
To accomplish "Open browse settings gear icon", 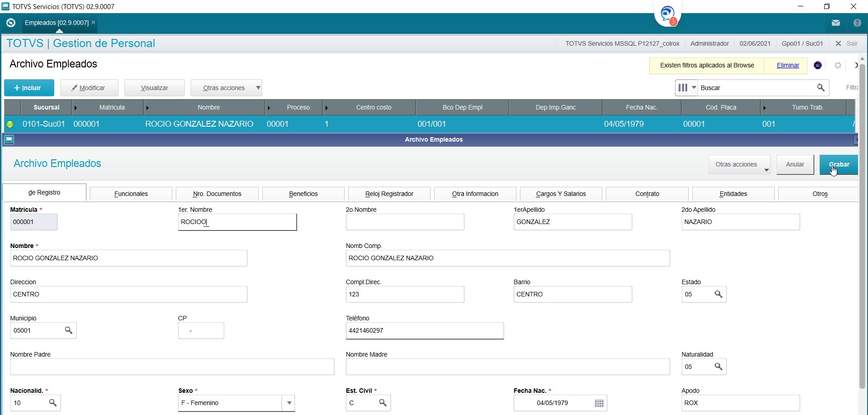I will click(x=838, y=66).
